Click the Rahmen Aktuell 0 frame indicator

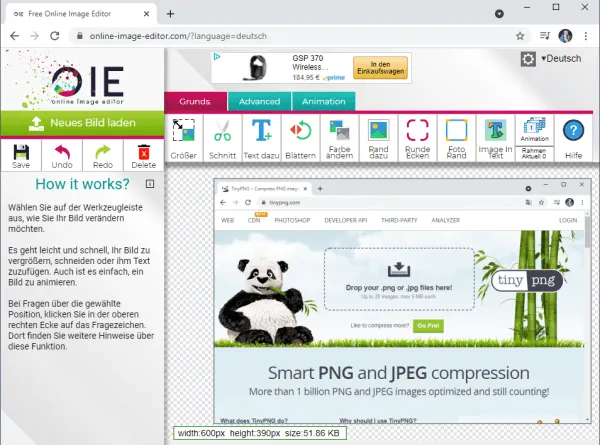click(x=535, y=153)
